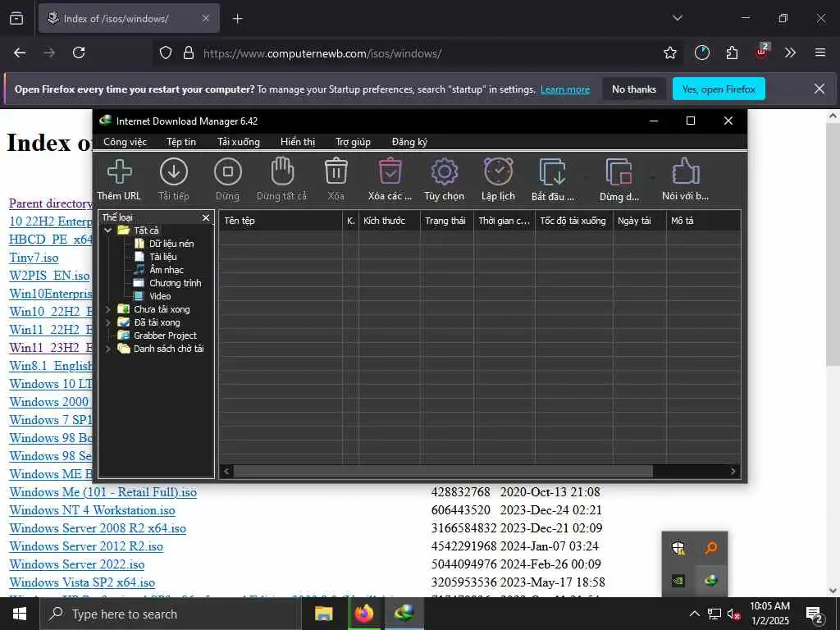Open Windows NT 4 Workstation.iso link

click(x=92, y=510)
